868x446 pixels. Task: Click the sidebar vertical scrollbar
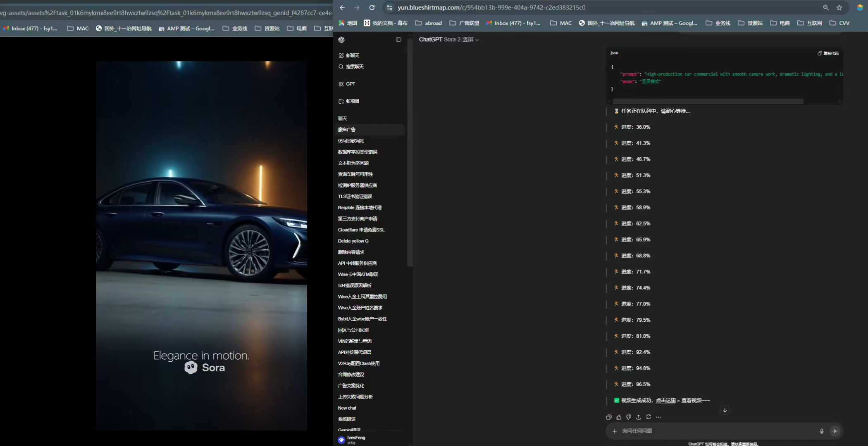click(410, 153)
